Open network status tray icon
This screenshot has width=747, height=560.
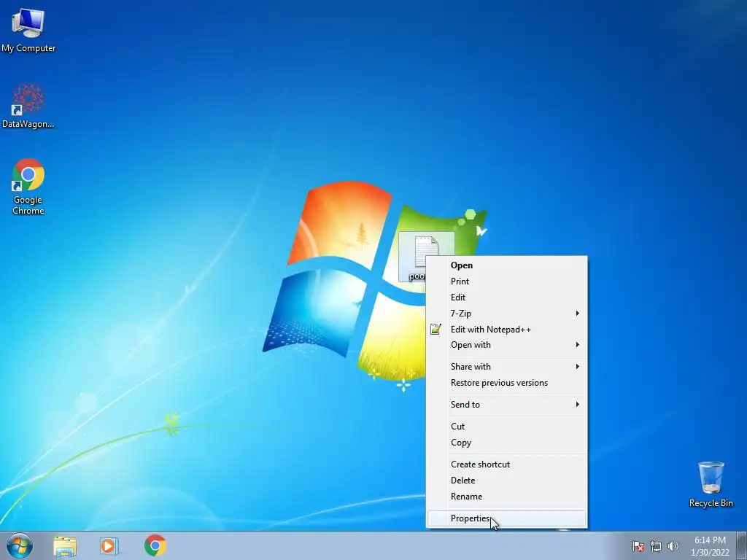pos(656,546)
